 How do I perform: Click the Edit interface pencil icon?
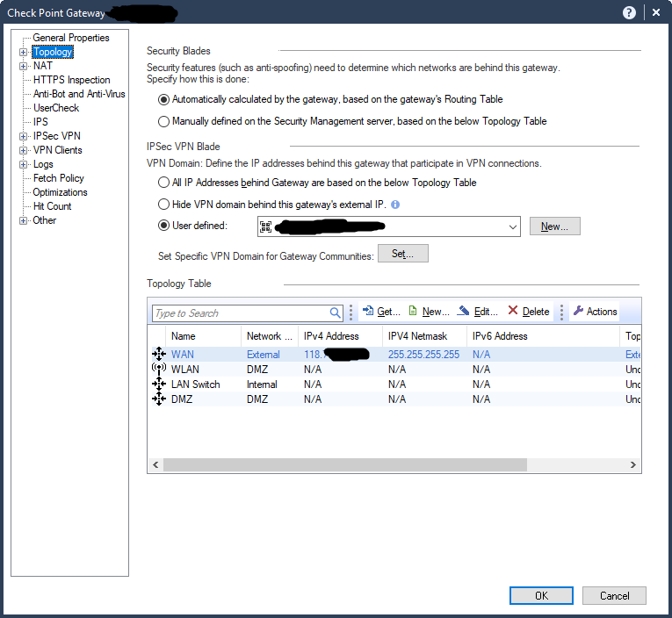click(x=464, y=312)
